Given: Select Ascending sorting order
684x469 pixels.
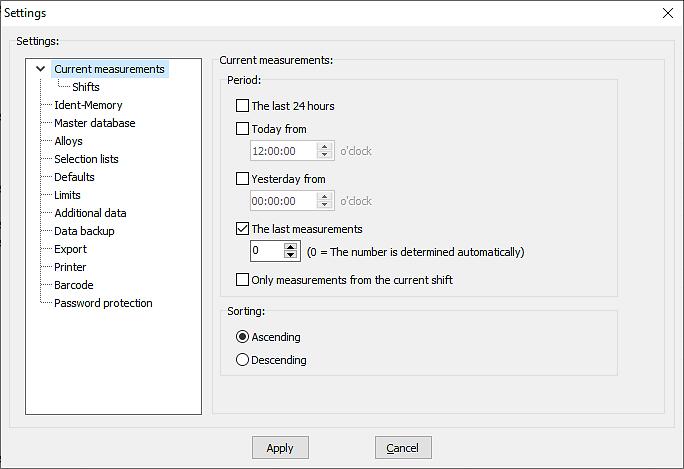Looking at the screenshot, I should click(x=242, y=337).
